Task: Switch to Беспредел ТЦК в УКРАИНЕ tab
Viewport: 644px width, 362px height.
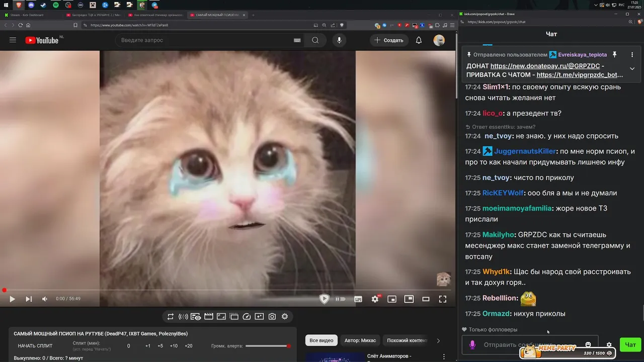Action: pos(94,15)
